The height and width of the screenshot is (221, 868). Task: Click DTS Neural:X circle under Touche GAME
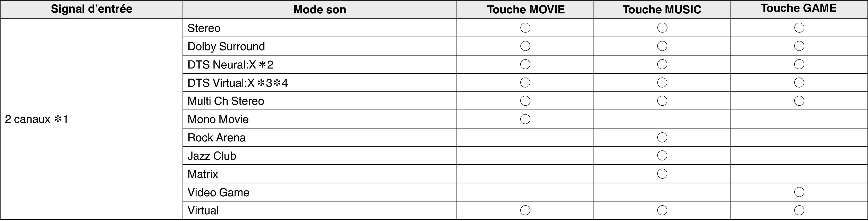[799, 64]
